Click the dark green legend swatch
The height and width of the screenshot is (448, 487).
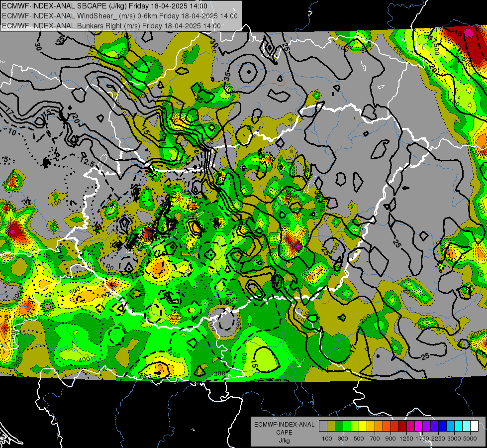pos(339,426)
